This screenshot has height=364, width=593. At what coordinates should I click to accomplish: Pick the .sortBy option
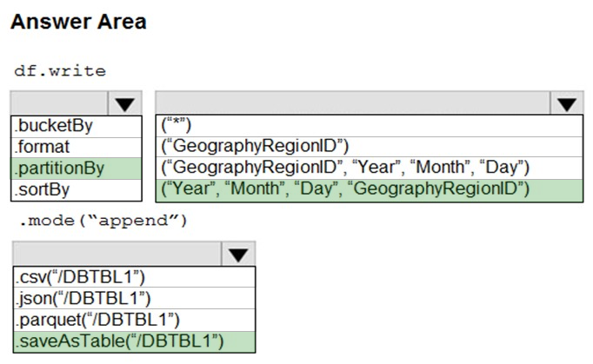(77, 189)
